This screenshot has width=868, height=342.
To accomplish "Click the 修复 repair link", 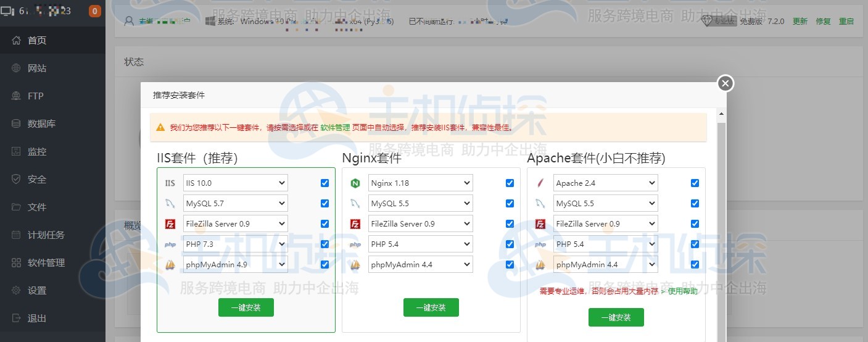I will click(x=824, y=21).
